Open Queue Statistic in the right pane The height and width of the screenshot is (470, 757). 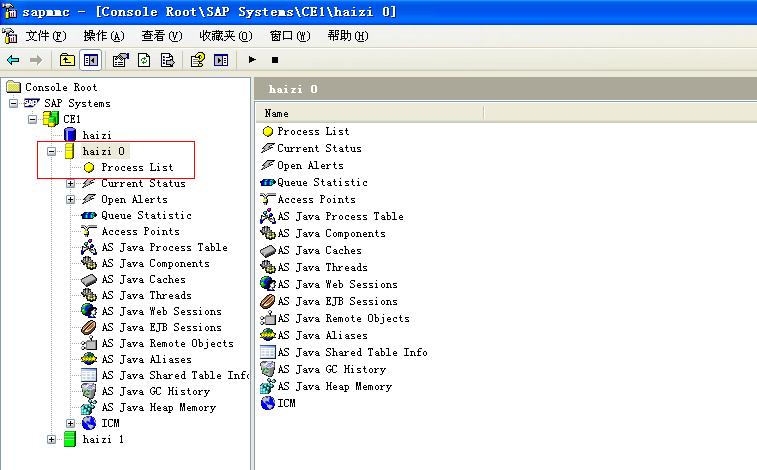click(x=321, y=182)
